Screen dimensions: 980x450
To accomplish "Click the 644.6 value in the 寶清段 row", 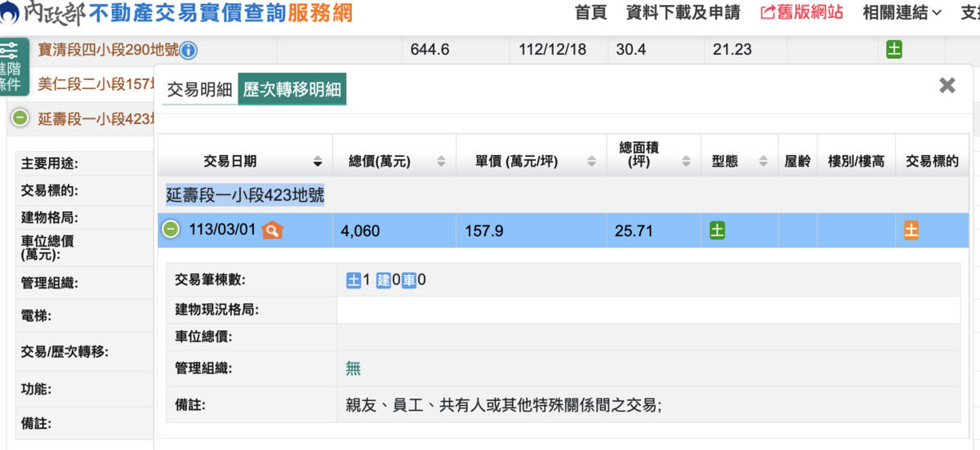I will pyautogui.click(x=430, y=51).
